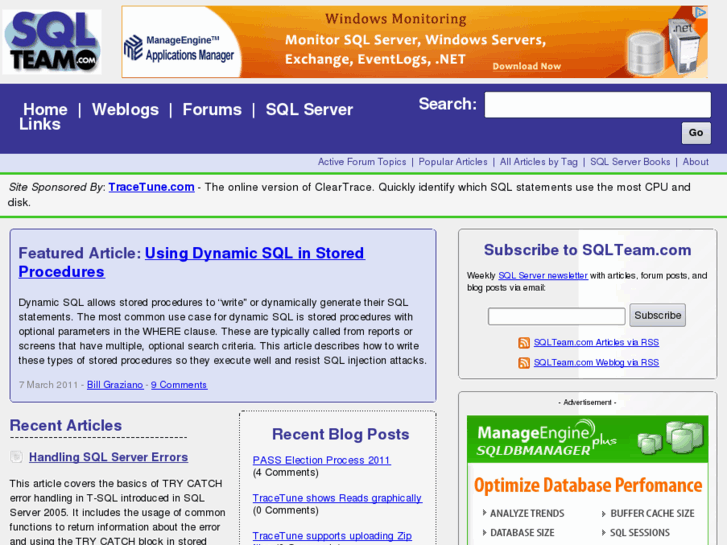Click the RSS icon beside Weblog via RSS
Image resolution: width=727 pixels, height=545 pixels.
click(x=524, y=363)
